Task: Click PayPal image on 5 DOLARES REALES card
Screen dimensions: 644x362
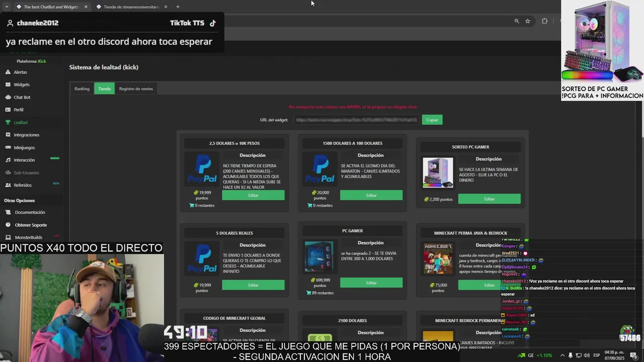Action: pyautogui.click(x=202, y=259)
